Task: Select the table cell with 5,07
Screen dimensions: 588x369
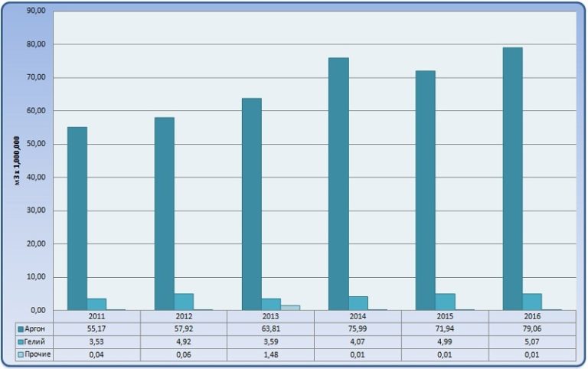Action: (532, 342)
